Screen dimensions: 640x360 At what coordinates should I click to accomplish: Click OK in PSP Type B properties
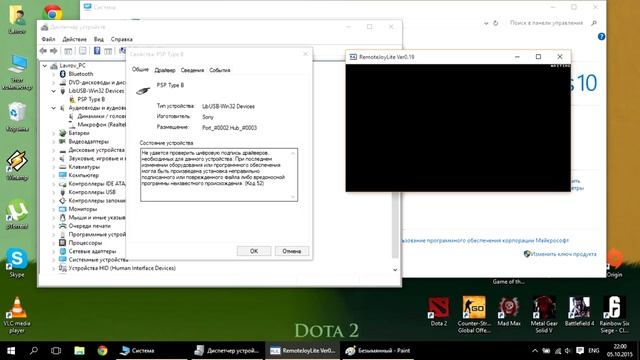(254, 251)
